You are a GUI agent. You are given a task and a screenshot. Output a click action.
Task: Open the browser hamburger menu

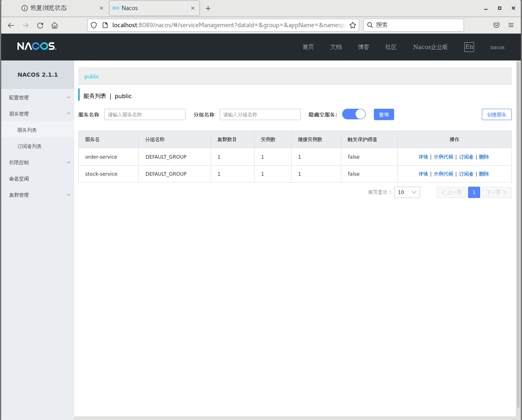pyautogui.click(x=511, y=25)
